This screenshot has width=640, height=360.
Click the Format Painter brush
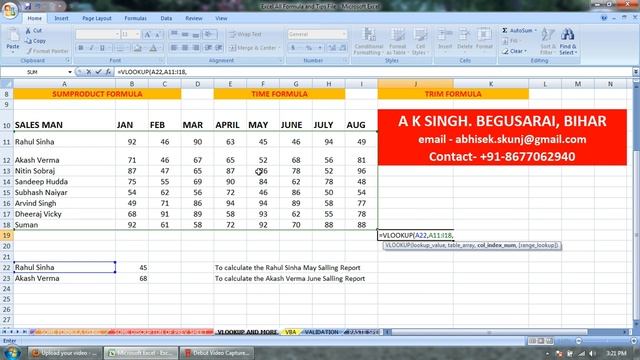pyautogui.click(x=47, y=51)
